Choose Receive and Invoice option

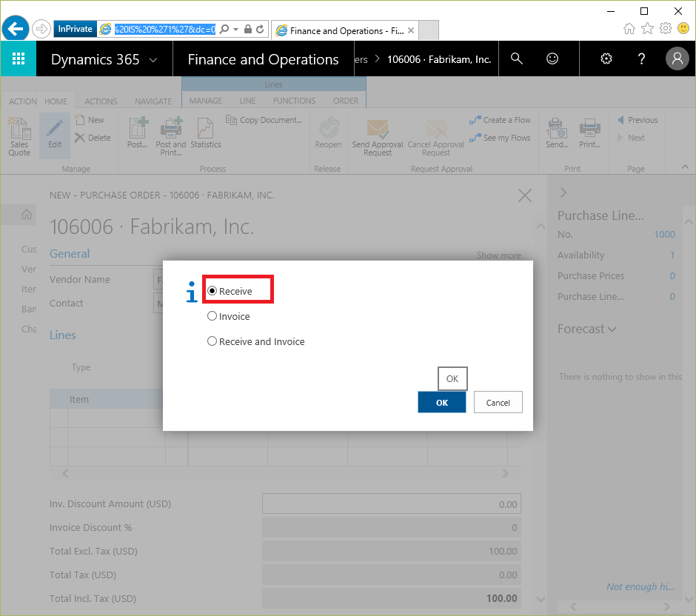pyautogui.click(x=213, y=341)
